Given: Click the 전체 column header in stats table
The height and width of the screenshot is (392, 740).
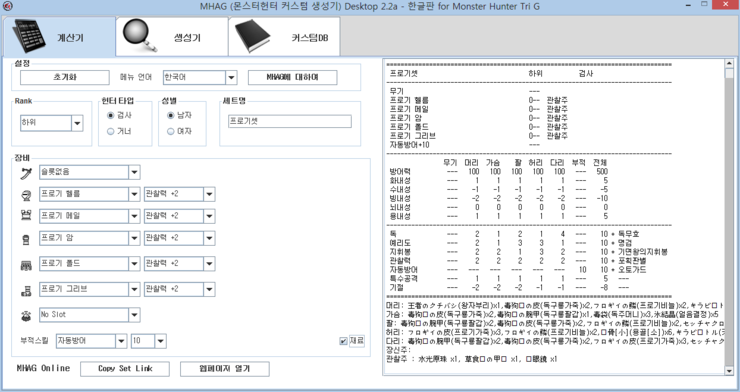Looking at the screenshot, I should click(601, 163).
